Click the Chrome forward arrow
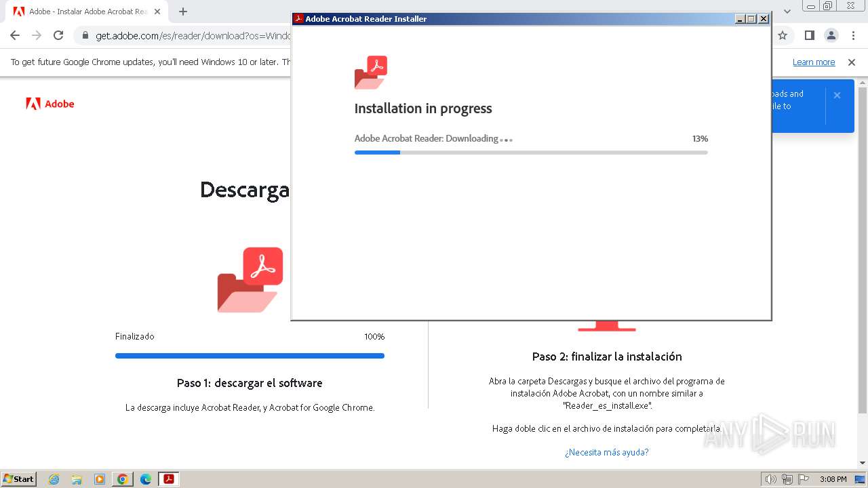868x488 pixels. [x=37, y=35]
